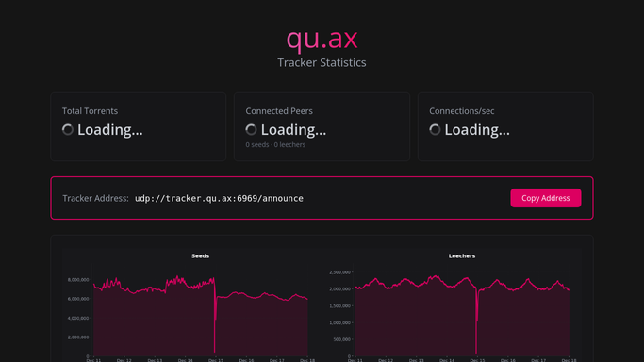Click the Copy Address button
Viewport: 644px width, 362px height.
click(545, 198)
